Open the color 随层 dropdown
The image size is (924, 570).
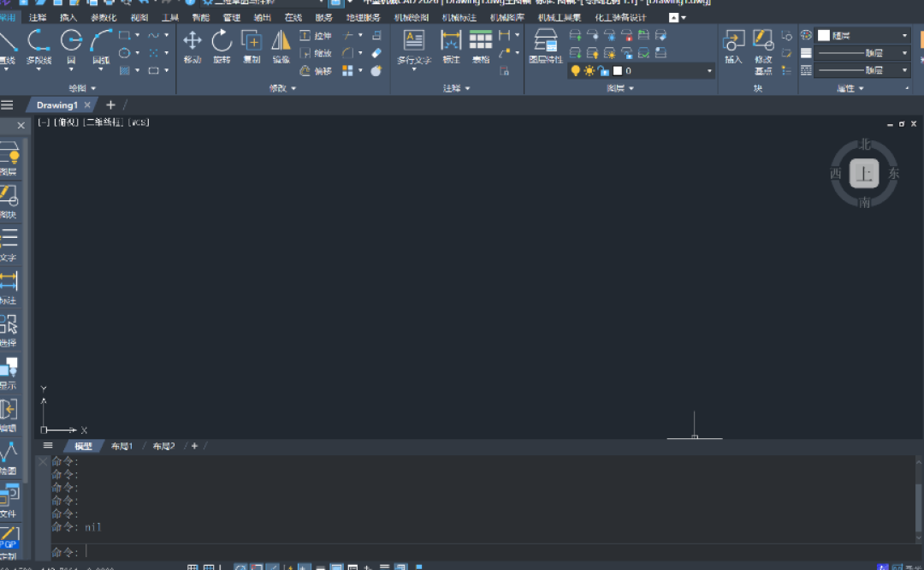(904, 36)
